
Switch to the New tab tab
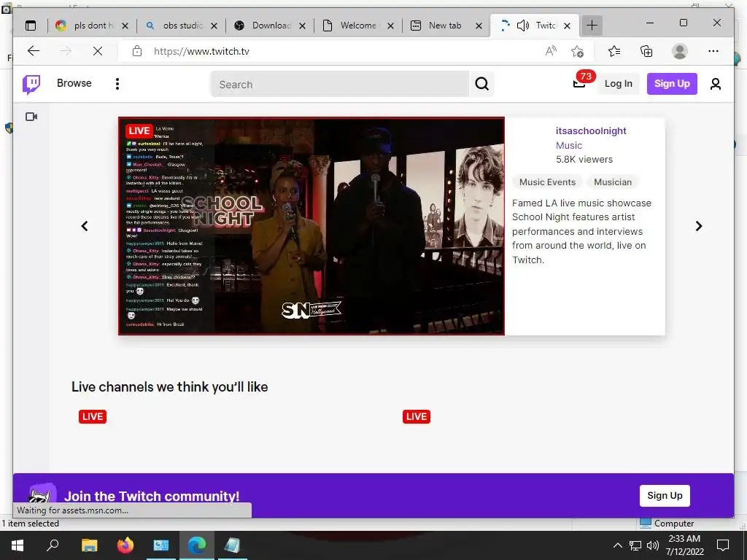(x=446, y=26)
